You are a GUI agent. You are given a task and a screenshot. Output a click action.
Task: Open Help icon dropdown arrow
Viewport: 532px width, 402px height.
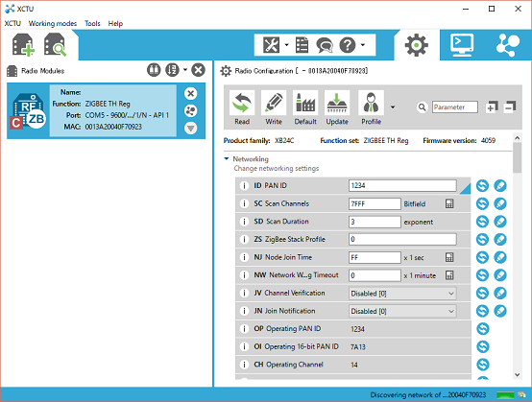(x=363, y=45)
